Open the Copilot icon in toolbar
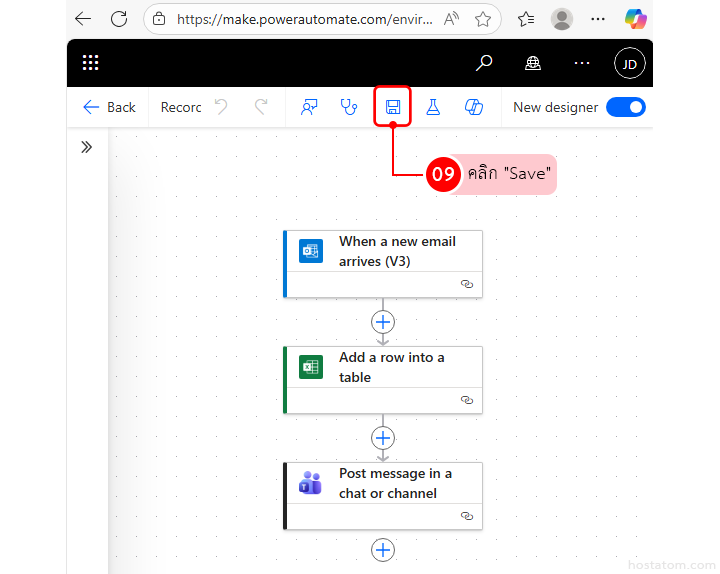 [x=474, y=107]
